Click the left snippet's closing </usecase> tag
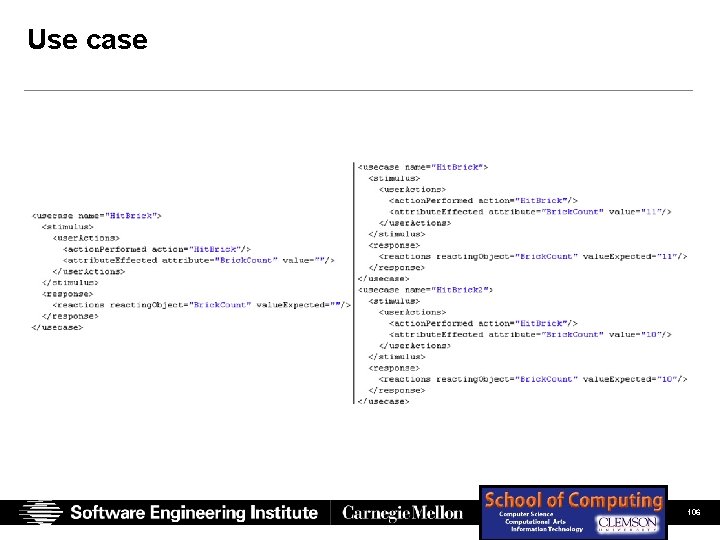 coord(57,327)
